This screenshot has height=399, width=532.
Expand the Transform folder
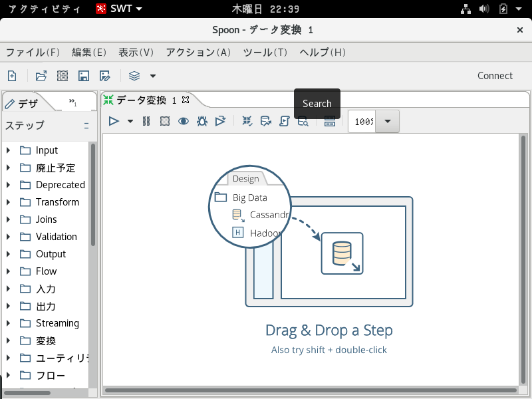coord(9,202)
